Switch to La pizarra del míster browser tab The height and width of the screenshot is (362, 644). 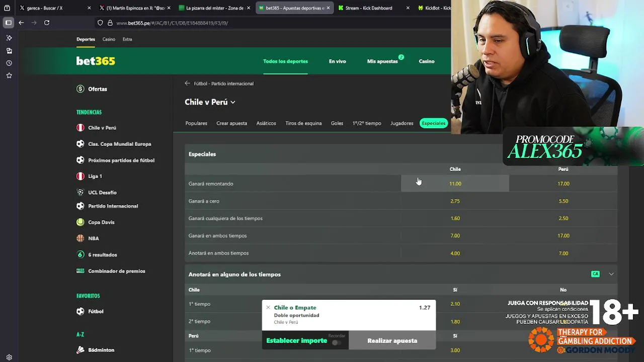click(x=215, y=8)
